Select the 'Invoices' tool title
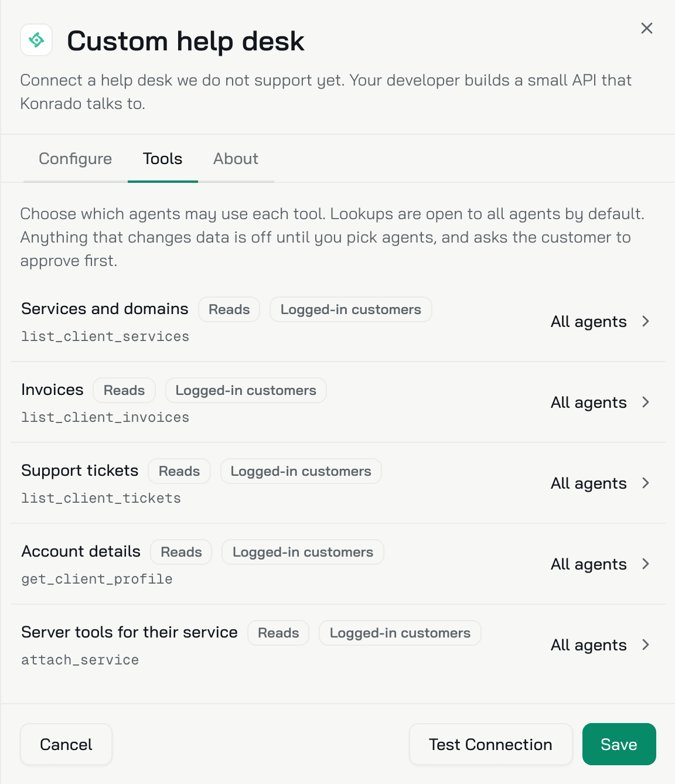This screenshot has width=675, height=784. [x=52, y=390]
